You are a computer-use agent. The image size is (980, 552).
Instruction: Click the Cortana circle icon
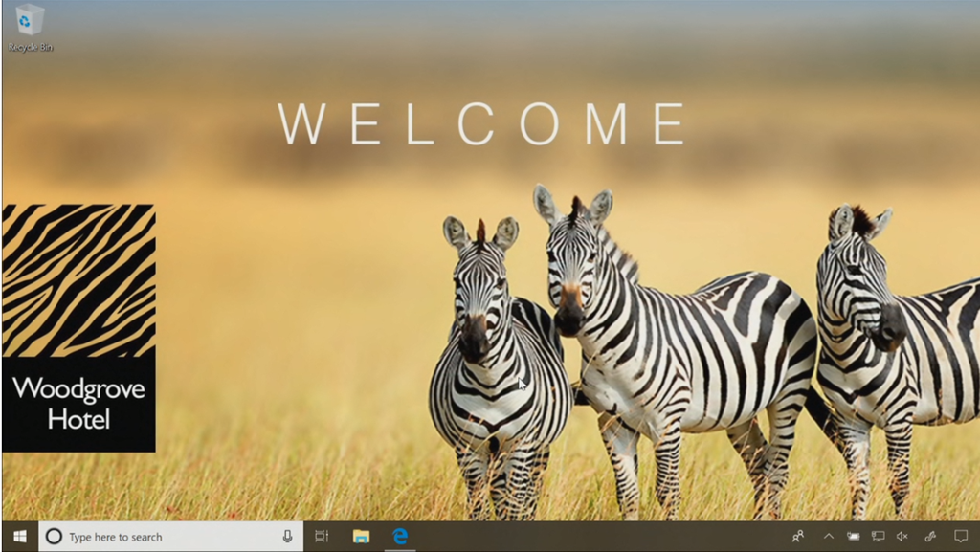(55, 537)
